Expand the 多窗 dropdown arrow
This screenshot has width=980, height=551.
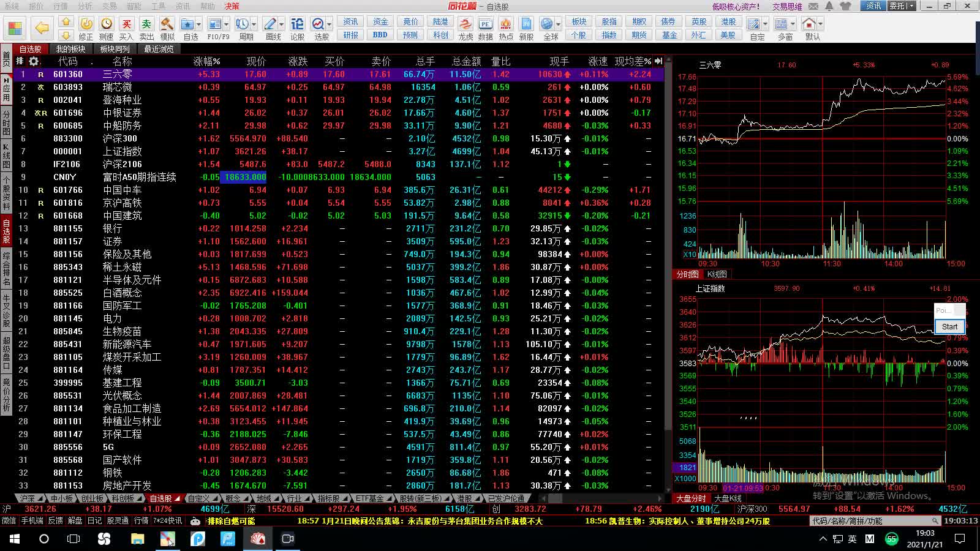(x=793, y=24)
